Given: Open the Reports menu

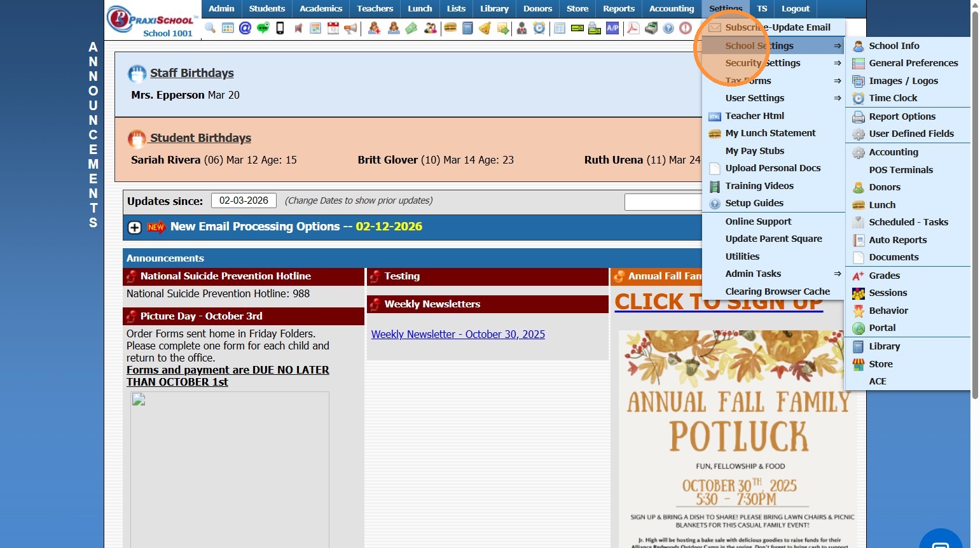Looking at the screenshot, I should 619,9.
